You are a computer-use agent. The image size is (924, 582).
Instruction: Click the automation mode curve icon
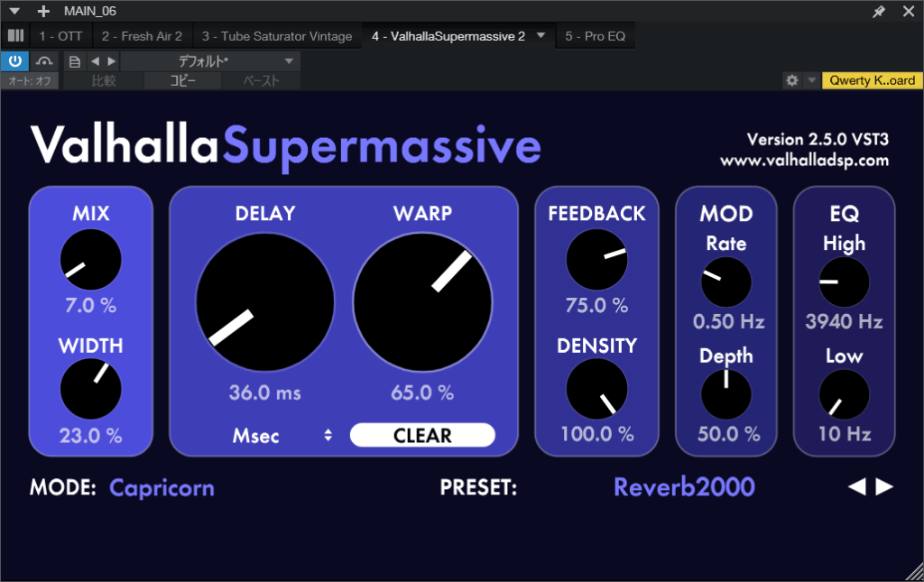[x=44, y=60]
